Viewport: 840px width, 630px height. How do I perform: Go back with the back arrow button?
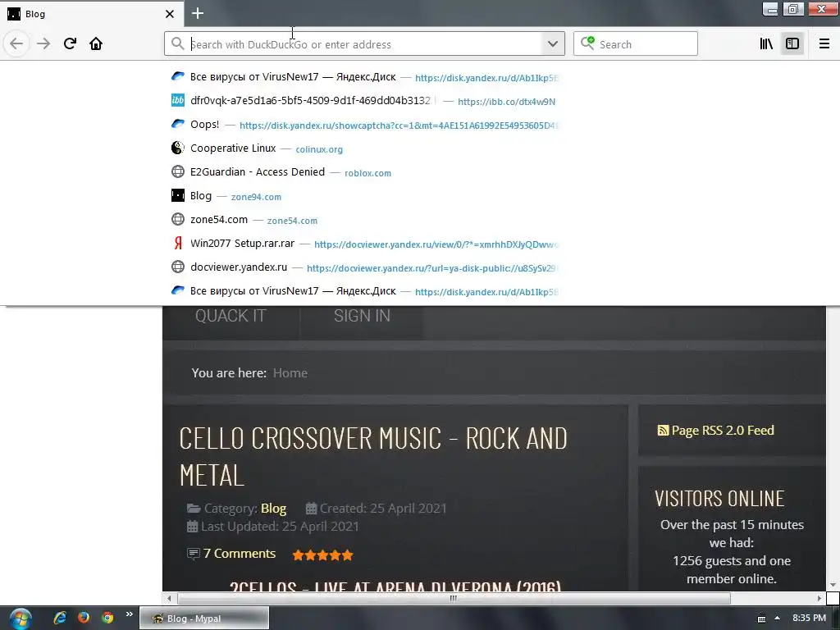(x=16, y=43)
